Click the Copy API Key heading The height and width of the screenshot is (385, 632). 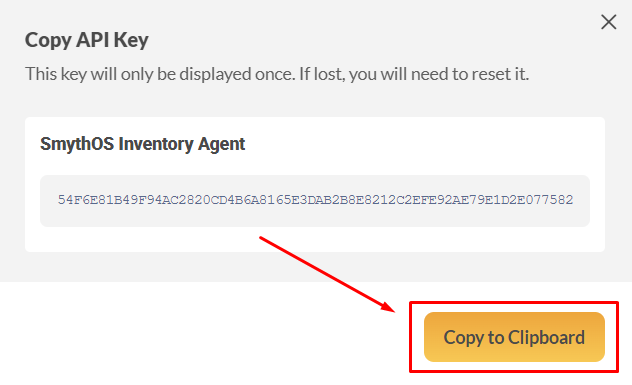(x=87, y=40)
